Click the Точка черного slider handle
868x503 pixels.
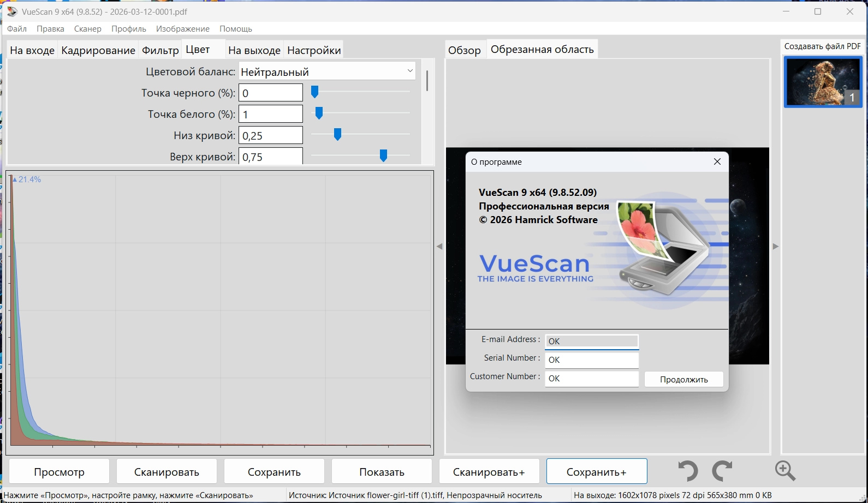[314, 92]
